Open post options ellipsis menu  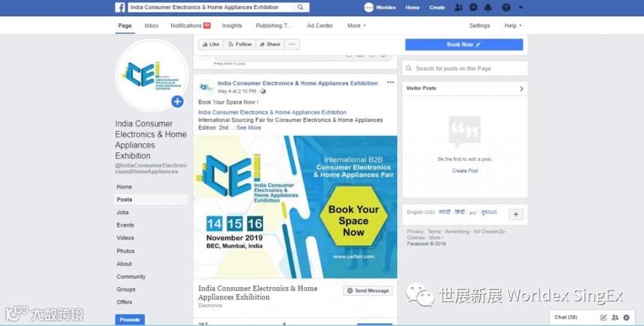click(390, 82)
